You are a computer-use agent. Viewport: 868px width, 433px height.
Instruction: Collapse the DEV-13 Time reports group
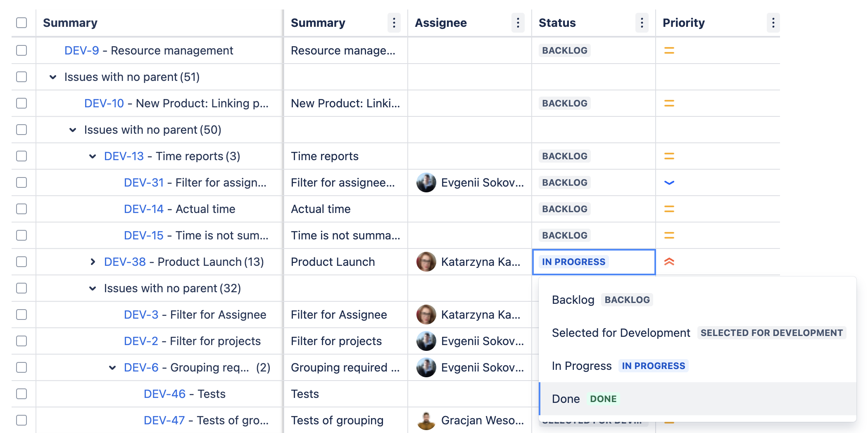coord(93,156)
